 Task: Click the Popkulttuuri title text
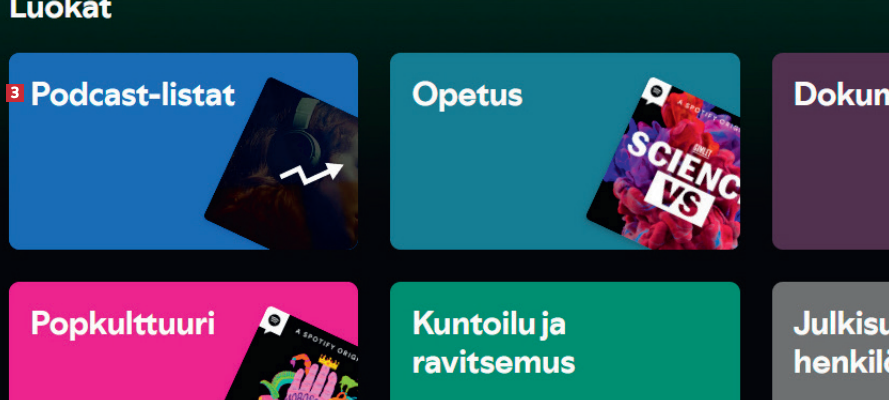[x=123, y=324]
